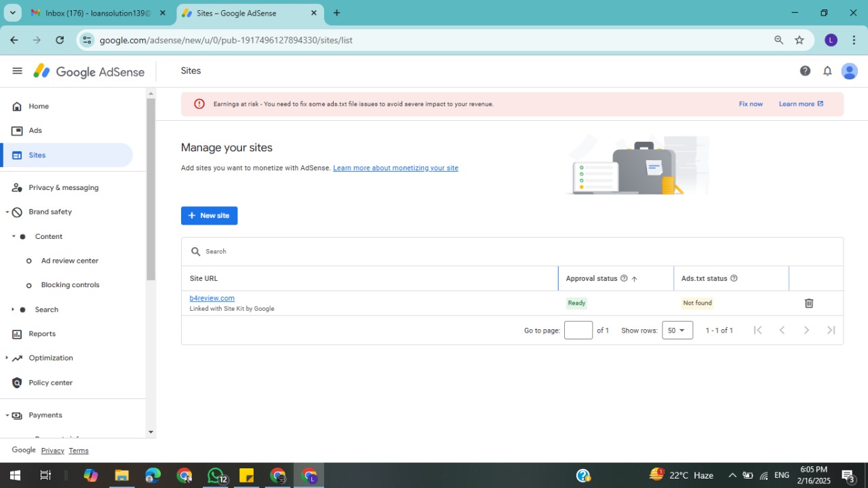Click the Go to page input box
Viewport: 868px width, 488px height.
(x=578, y=331)
